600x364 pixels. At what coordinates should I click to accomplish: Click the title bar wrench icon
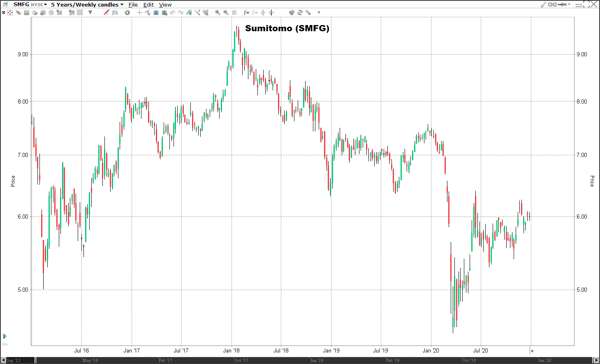tap(543, 5)
